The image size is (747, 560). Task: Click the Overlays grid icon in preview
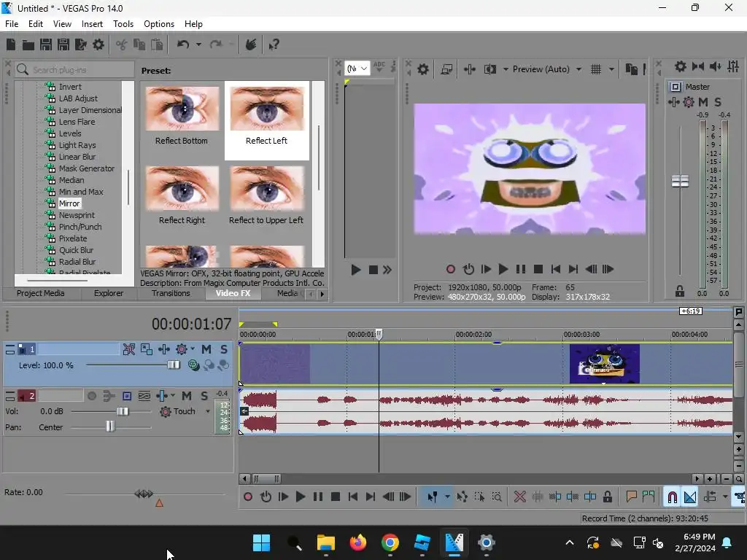click(x=596, y=69)
